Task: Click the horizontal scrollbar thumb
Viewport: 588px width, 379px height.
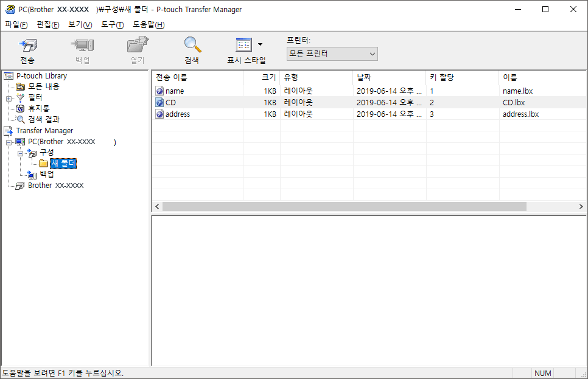Action: (x=345, y=207)
